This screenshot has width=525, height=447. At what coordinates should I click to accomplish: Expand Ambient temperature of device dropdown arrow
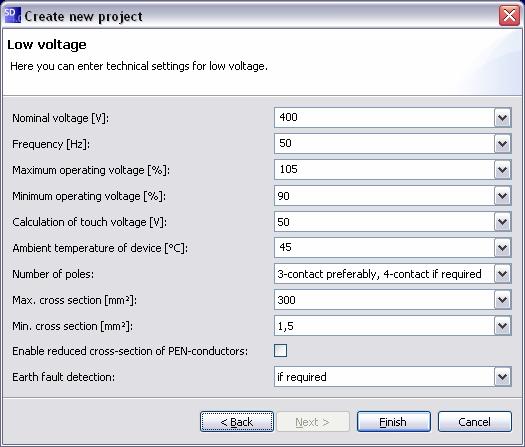[503, 248]
